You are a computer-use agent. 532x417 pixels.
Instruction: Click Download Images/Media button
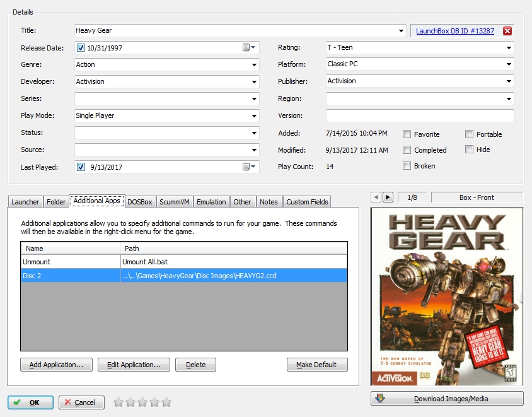(x=447, y=399)
